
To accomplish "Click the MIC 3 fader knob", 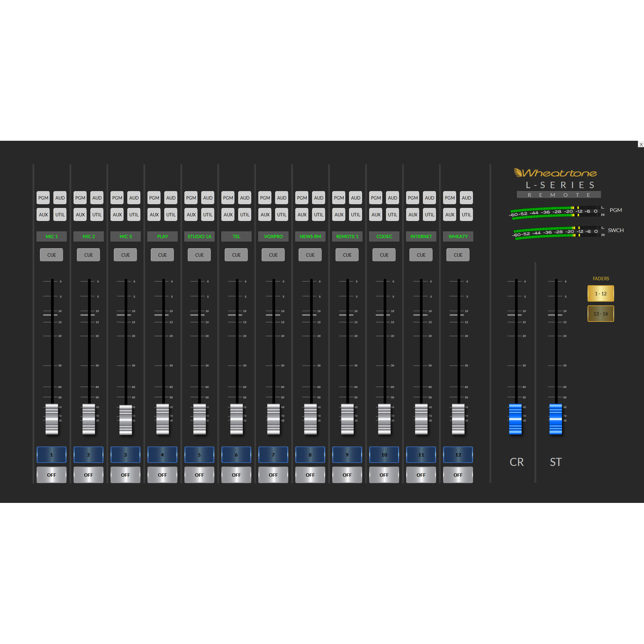I will [126, 420].
